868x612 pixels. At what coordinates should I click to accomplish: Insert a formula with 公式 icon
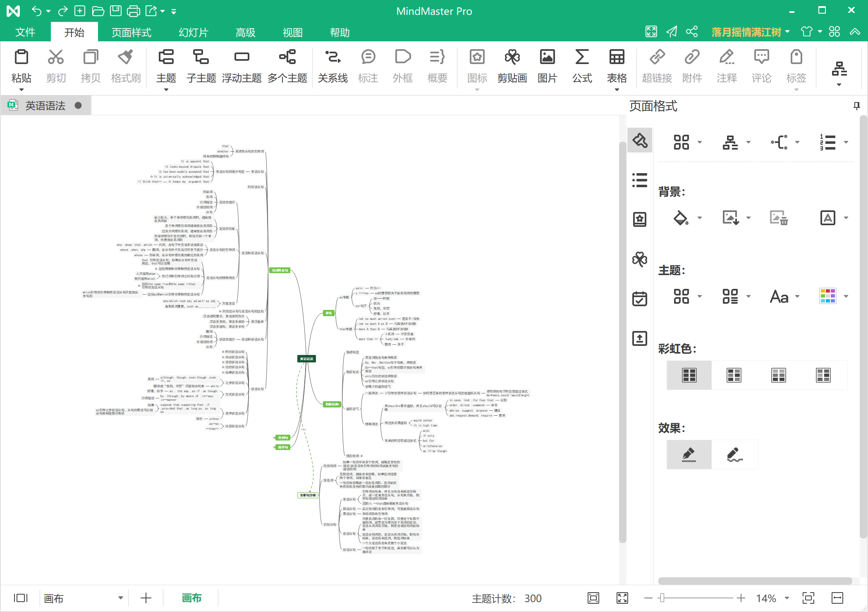582,66
